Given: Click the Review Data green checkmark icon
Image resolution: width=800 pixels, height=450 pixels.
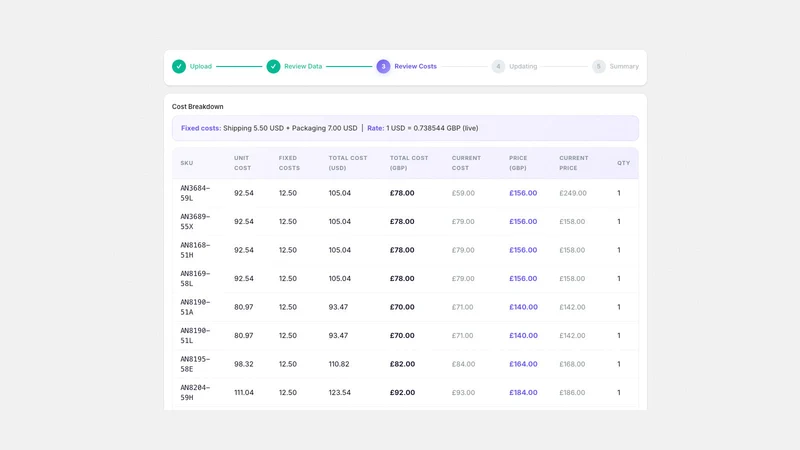Looking at the screenshot, I should (x=273, y=66).
